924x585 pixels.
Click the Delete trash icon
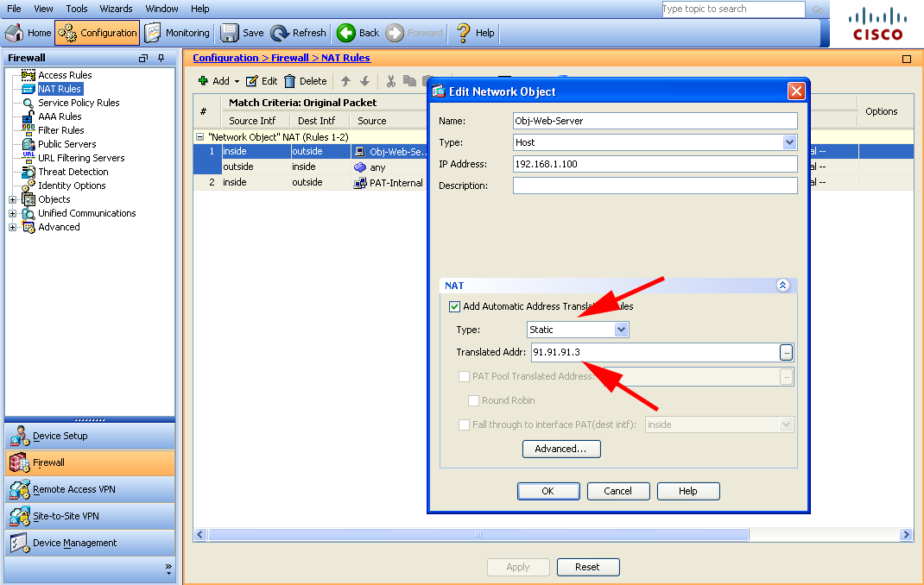tap(289, 80)
